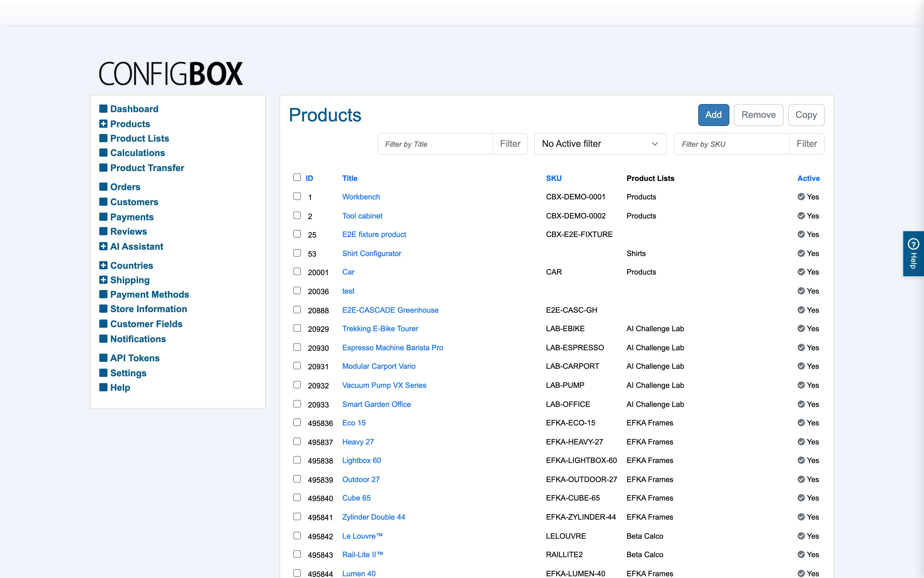Image resolution: width=924 pixels, height=578 pixels.
Task: Click the Remove button
Action: pos(758,115)
